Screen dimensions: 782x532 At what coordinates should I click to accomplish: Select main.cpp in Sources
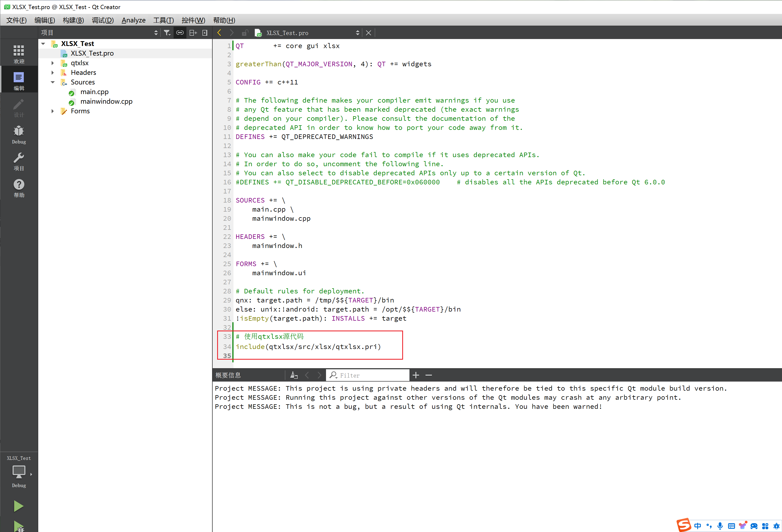pyautogui.click(x=94, y=92)
